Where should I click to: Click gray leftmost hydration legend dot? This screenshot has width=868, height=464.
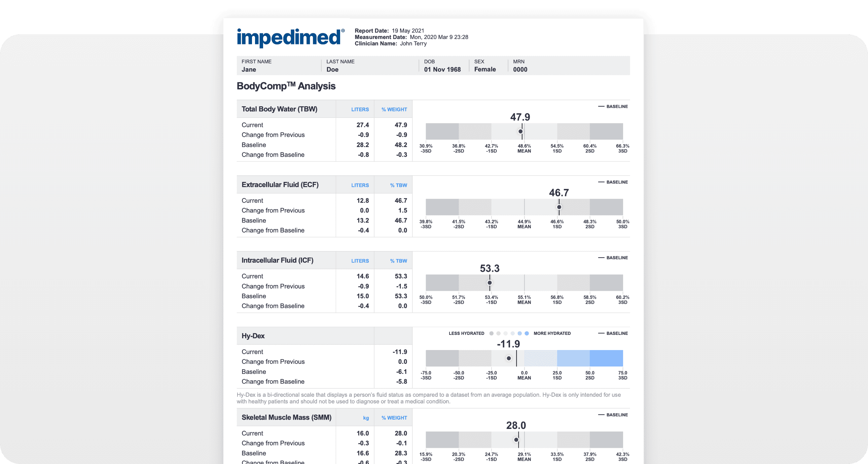click(x=491, y=333)
